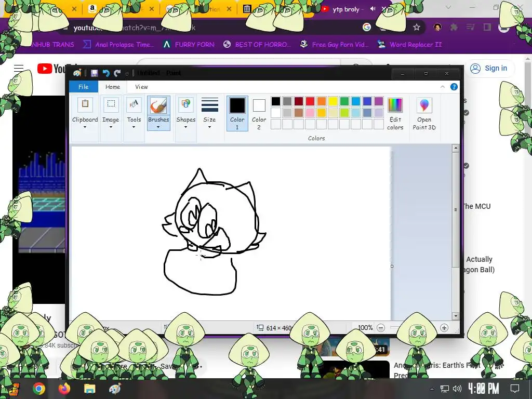Image resolution: width=532 pixels, height=399 pixels.
Task: Open the BEST OF HORRO... bookmark
Action: coord(257,45)
